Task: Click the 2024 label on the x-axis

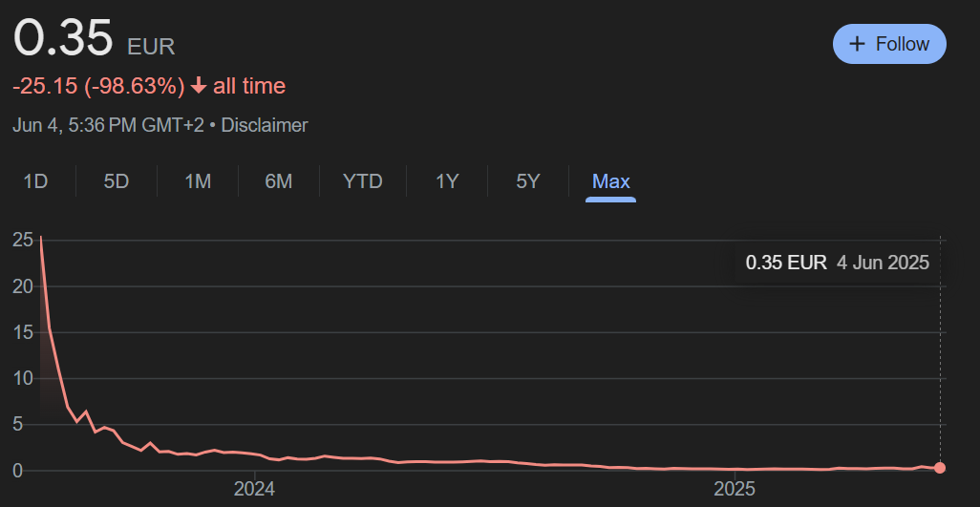Action: point(254,490)
